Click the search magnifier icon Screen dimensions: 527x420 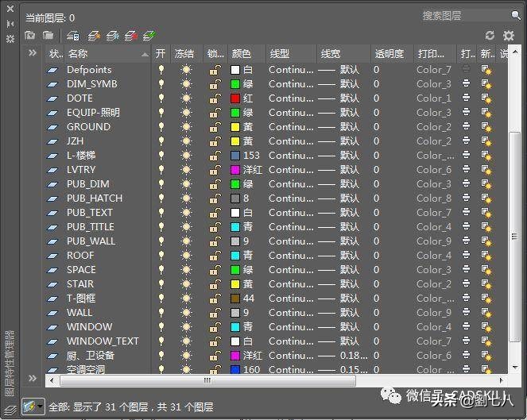516,15
